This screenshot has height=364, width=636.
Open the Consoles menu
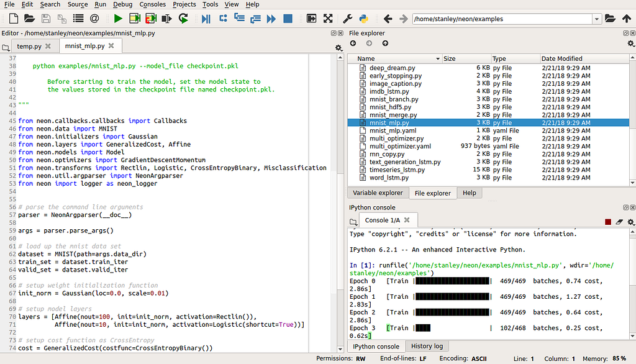click(152, 4)
